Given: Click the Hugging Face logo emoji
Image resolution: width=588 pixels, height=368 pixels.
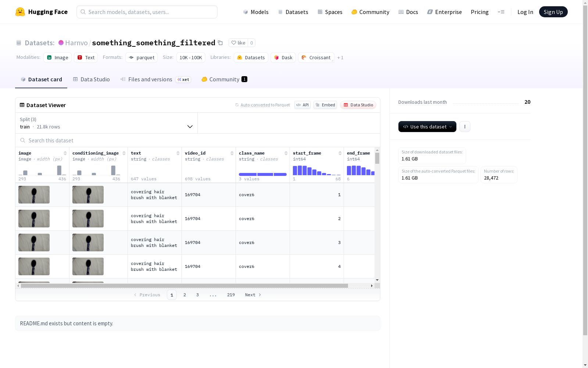Looking at the screenshot, I should [20, 12].
